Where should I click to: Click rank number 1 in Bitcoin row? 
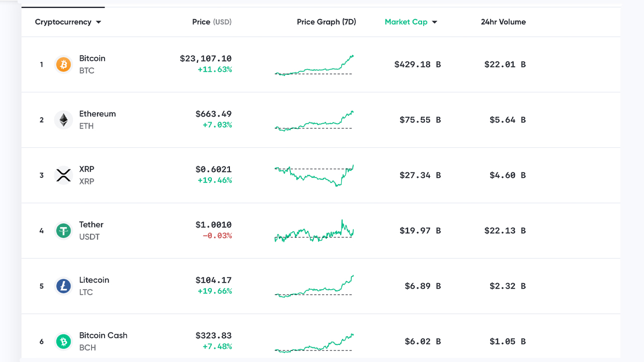(x=42, y=64)
